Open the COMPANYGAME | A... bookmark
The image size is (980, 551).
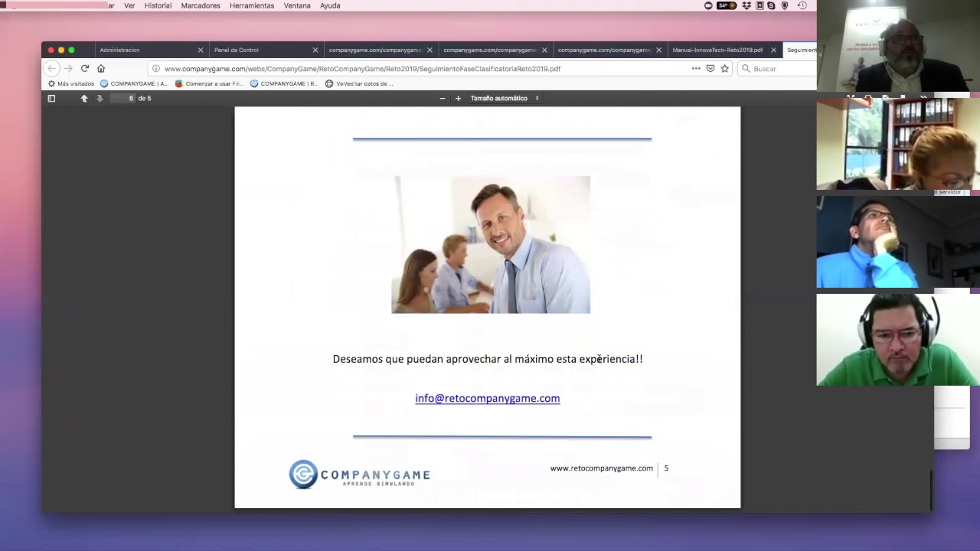(x=134, y=83)
